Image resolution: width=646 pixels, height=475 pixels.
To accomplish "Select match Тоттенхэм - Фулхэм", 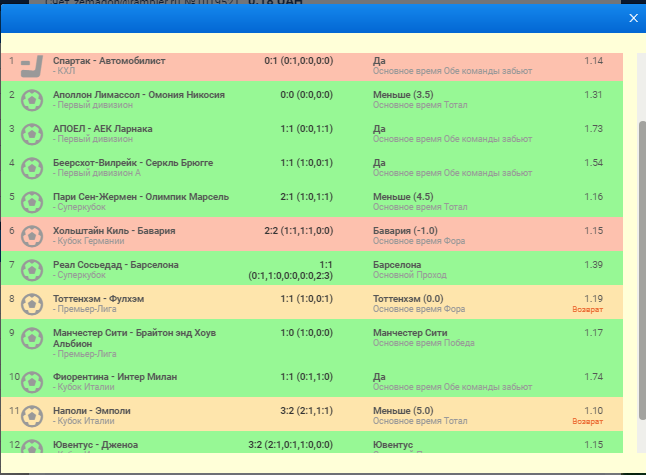I will point(98,299).
